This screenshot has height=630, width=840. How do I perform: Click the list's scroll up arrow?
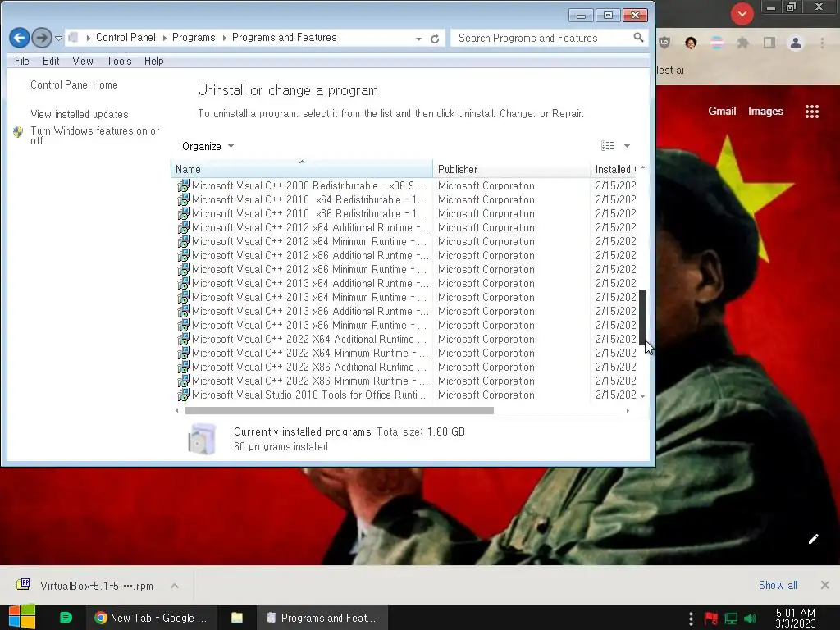pyautogui.click(x=642, y=168)
